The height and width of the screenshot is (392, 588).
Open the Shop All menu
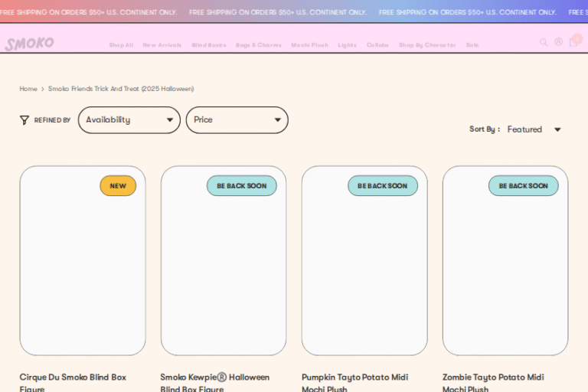point(121,45)
